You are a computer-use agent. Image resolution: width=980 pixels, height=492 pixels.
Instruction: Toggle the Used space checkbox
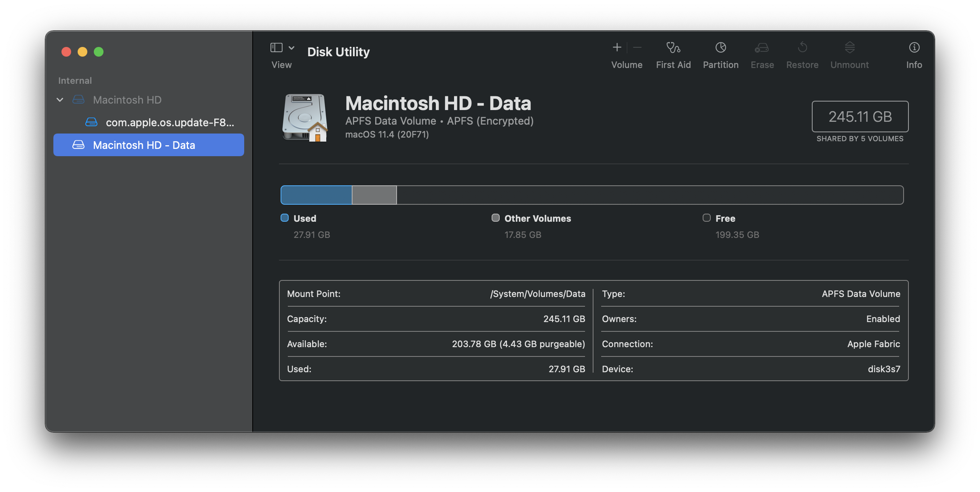285,218
